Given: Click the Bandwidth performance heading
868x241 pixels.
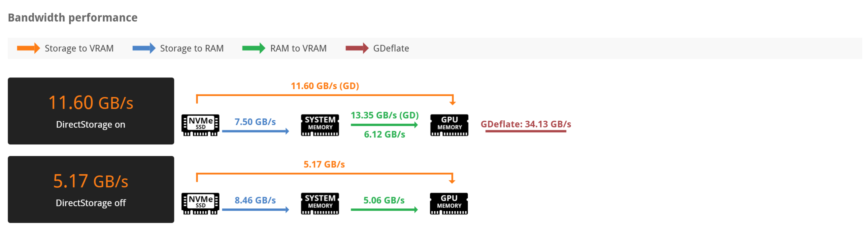Looking at the screenshot, I should point(73,17).
